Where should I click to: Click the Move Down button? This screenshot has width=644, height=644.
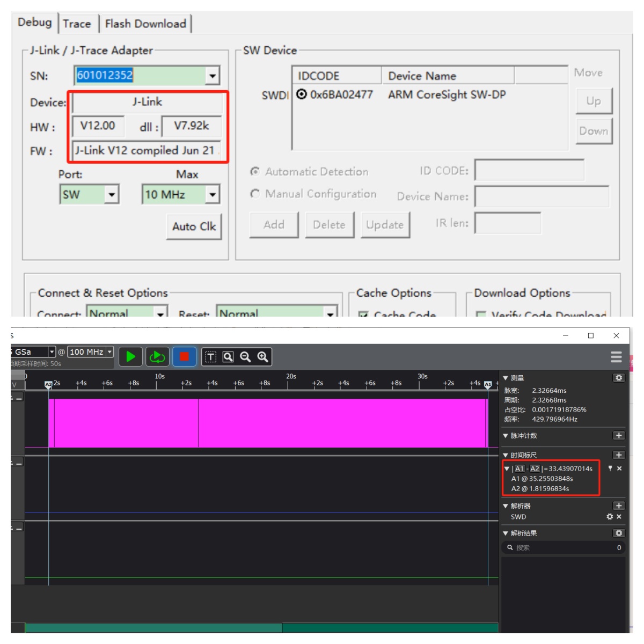click(594, 131)
